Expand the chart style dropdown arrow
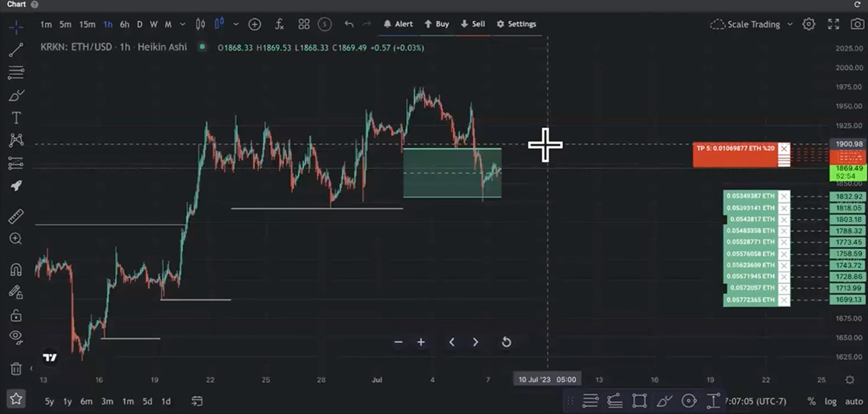 tap(235, 24)
